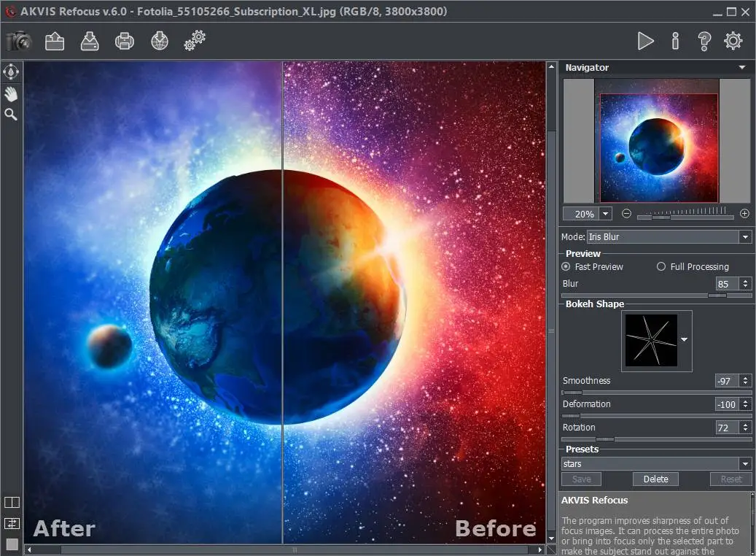The width and height of the screenshot is (756, 556).
Task: Print the image with the printer icon
Action: 125,41
